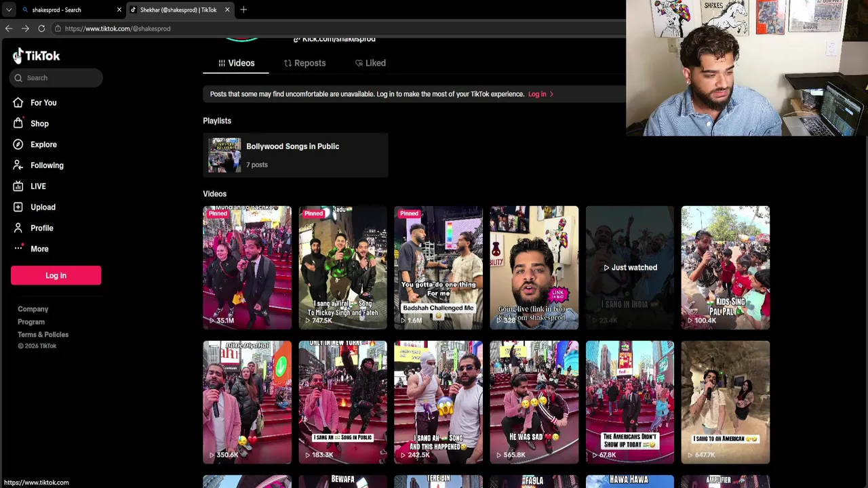Click the Playlists section heading
The height and width of the screenshot is (488, 868).
[217, 121]
